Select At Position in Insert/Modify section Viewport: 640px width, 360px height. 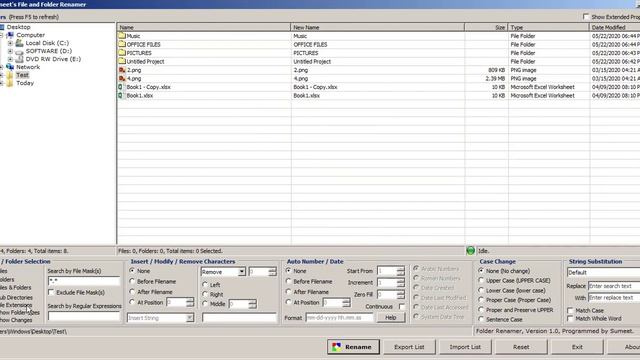click(x=132, y=302)
